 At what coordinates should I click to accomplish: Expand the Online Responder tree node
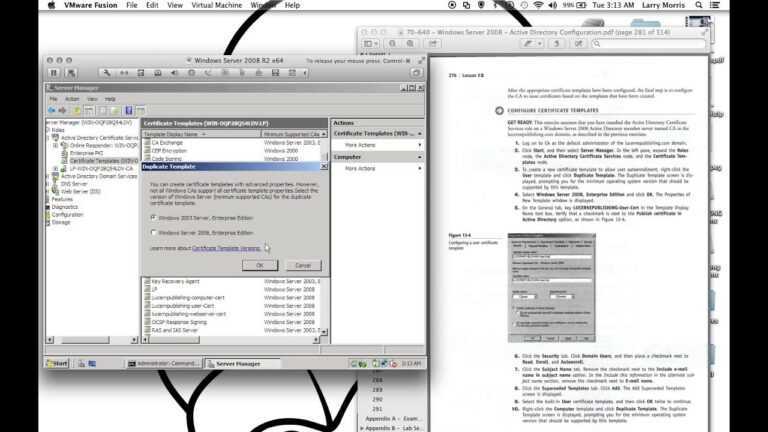pos(55,145)
